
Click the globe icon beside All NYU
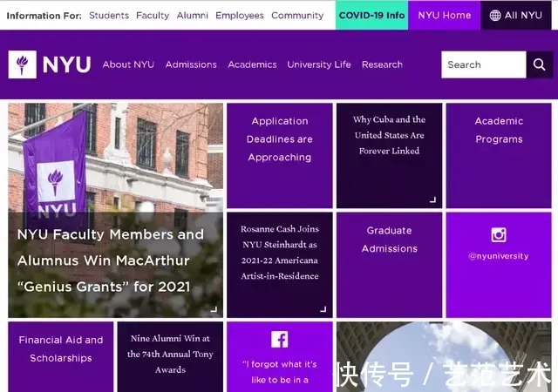click(x=495, y=16)
